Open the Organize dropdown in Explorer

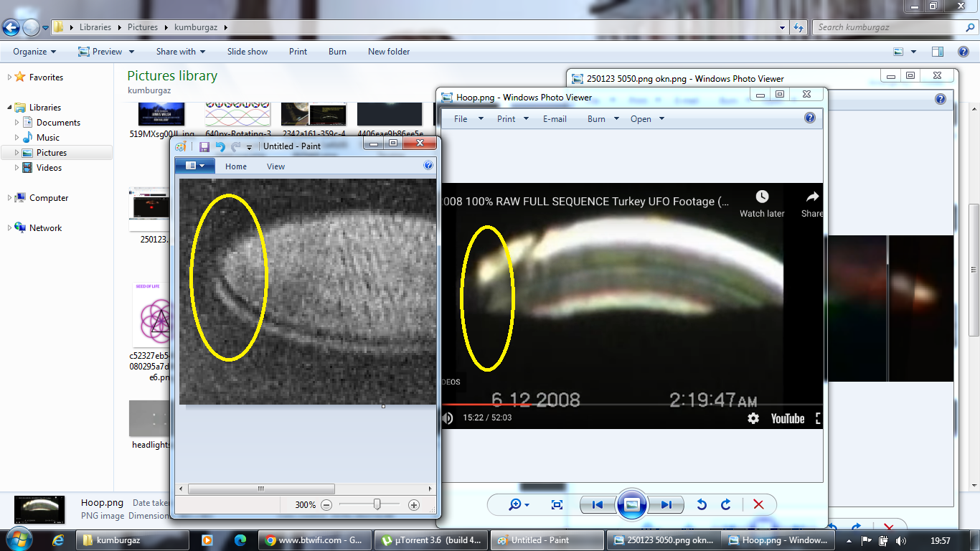coord(34,52)
